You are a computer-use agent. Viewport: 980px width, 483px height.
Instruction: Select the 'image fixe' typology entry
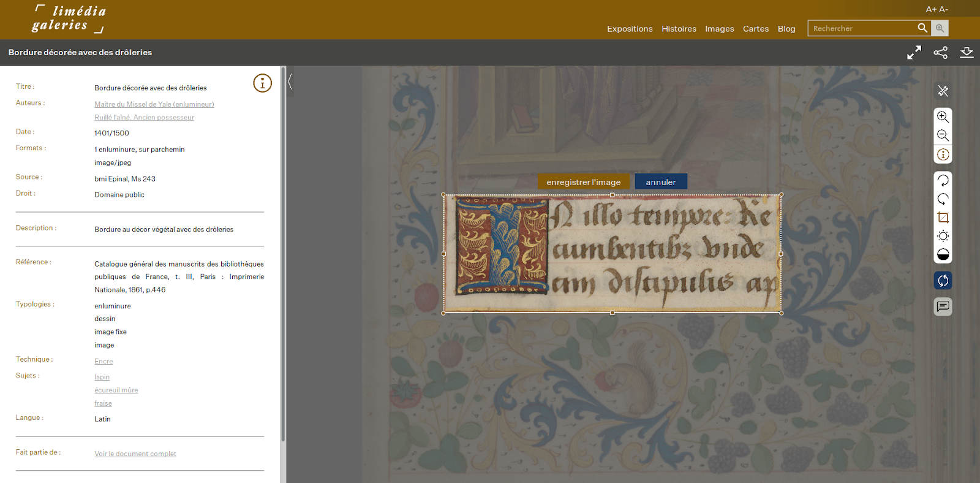click(110, 332)
